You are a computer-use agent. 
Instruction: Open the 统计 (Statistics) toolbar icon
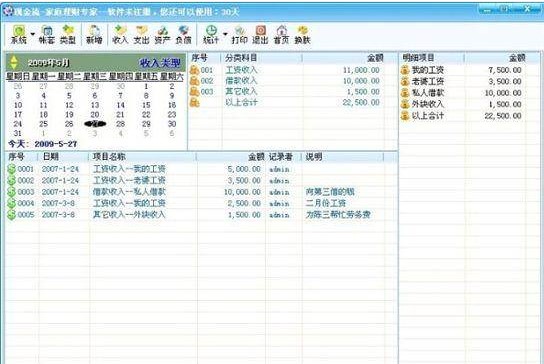point(211,35)
